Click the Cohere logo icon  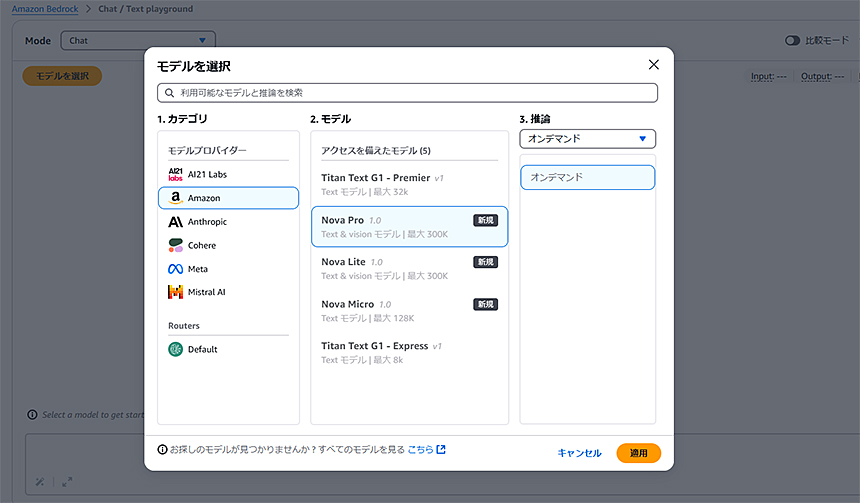[176, 245]
